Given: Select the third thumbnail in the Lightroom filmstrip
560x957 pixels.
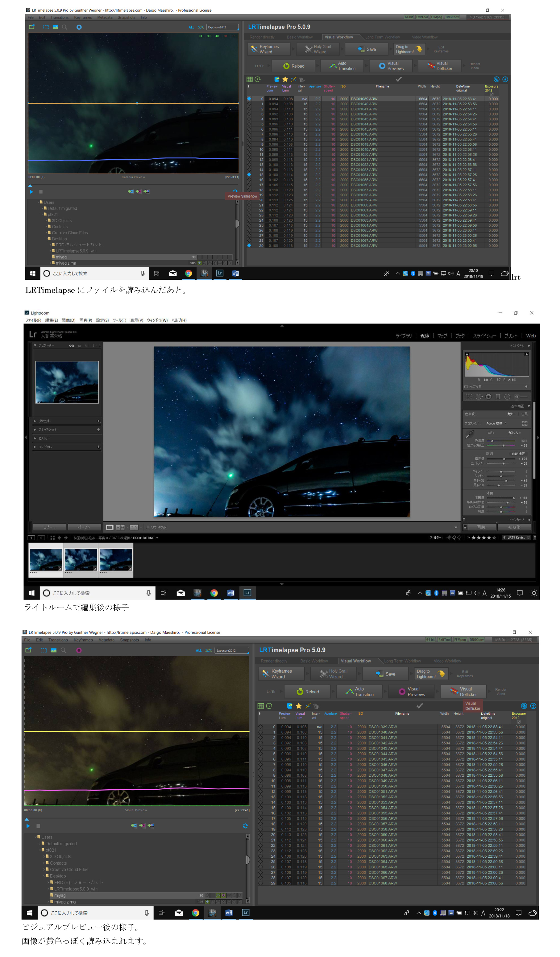Looking at the screenshot, I should 116,560.
